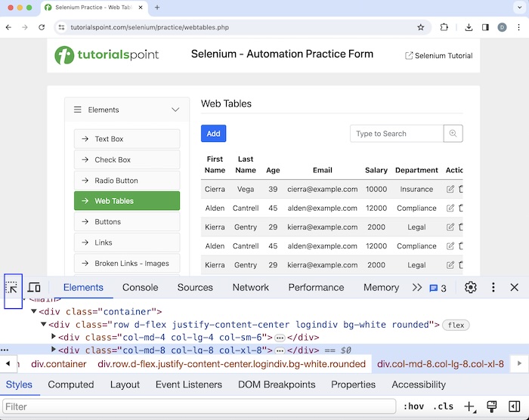Viewport: 529px width, 420px height.
Task: Open the browser downloads icon
Action: [x=469, y=27]
